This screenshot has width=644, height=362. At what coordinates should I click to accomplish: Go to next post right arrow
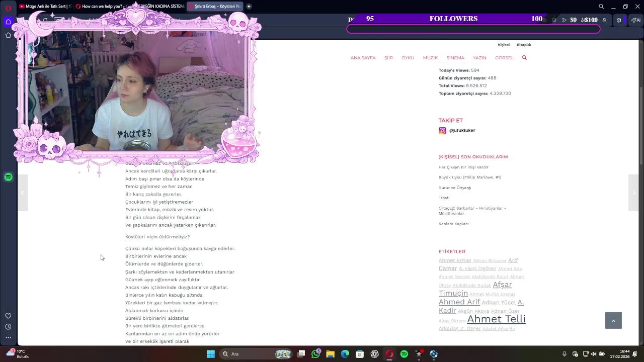tap(633, 193)
